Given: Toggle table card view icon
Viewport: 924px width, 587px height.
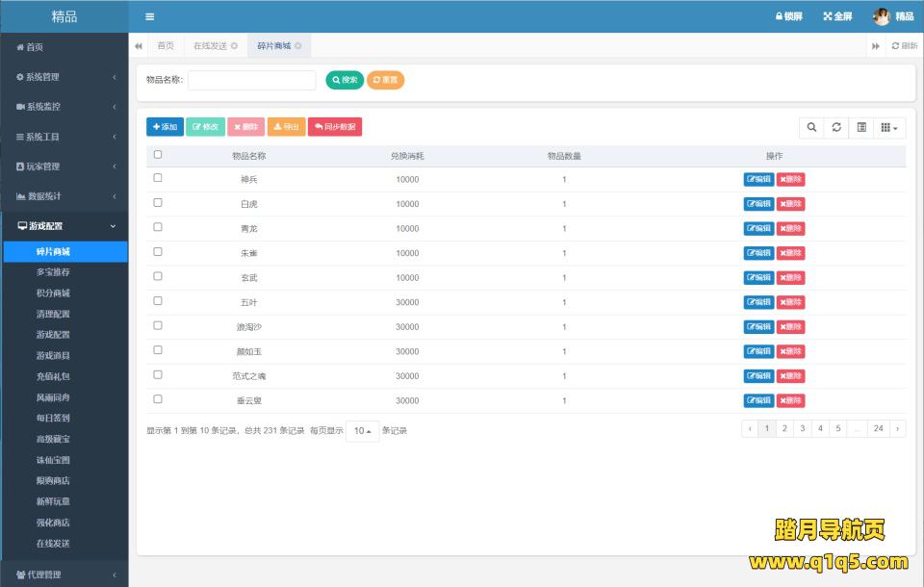Looking at the screenshot, I should [861, 127].
